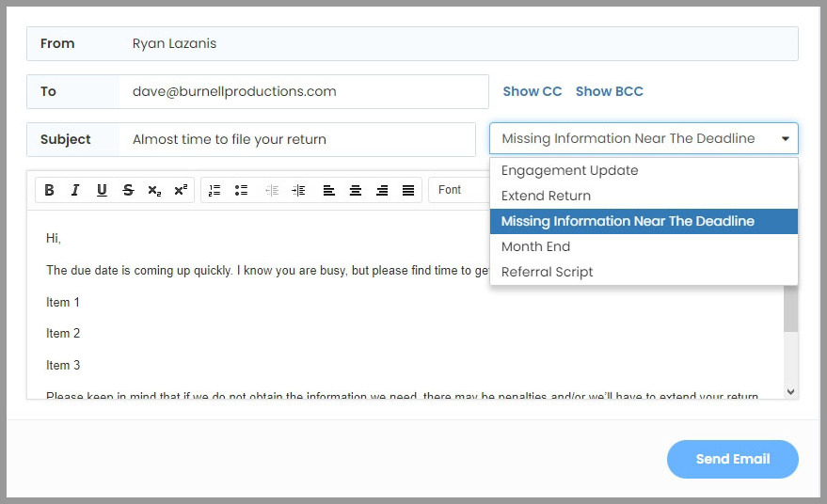827x504 pixels.
Task: Click the 'Item 3' line in body
Action: tap(63, 365)
